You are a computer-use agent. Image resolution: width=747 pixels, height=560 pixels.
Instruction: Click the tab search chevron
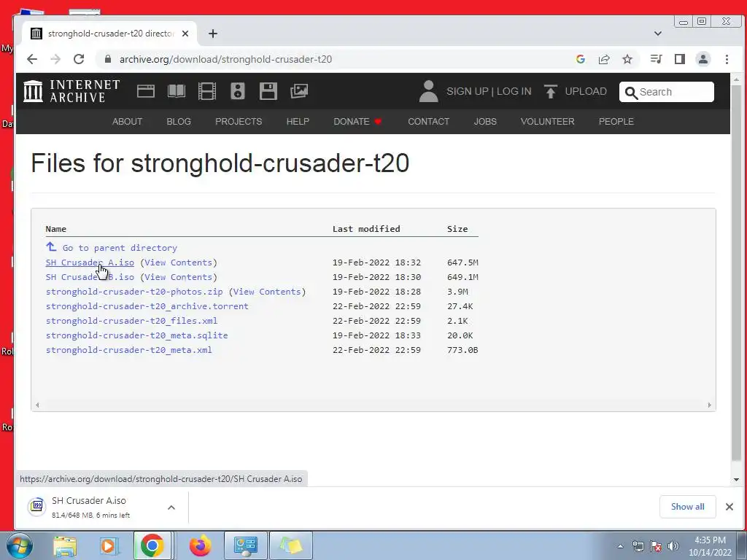tap(658, 34)
